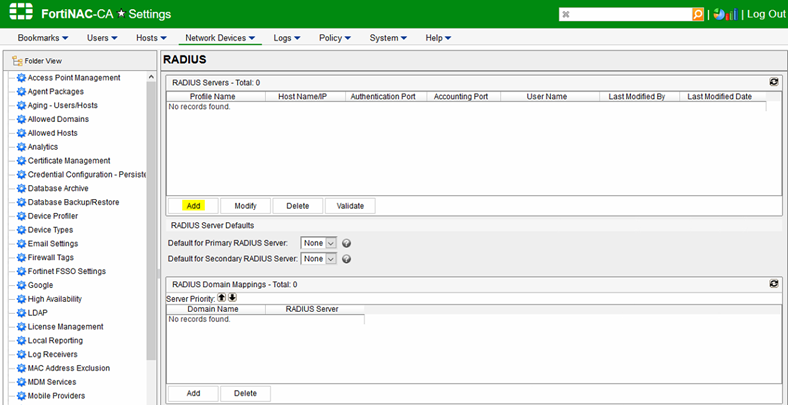Click gear icon beside LDAP

click(x=21, y=313)
